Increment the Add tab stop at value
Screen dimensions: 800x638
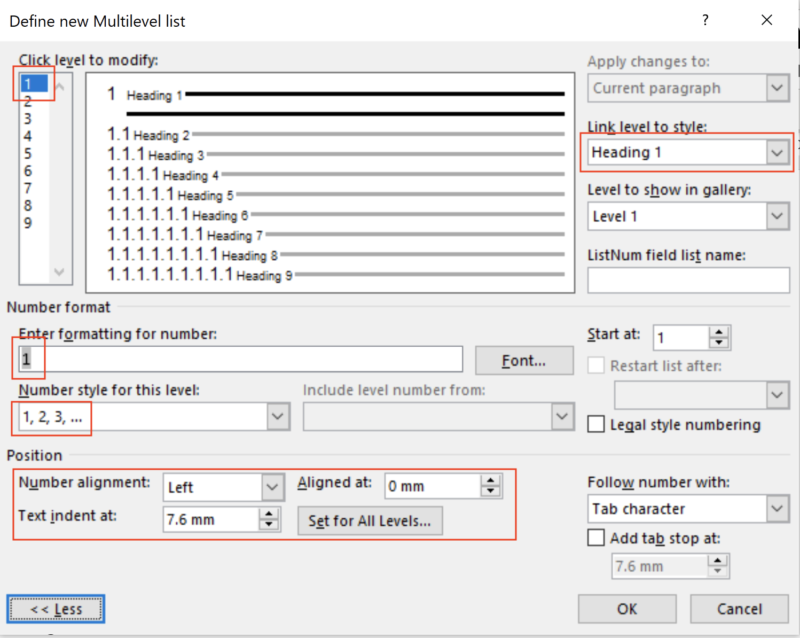718,560
